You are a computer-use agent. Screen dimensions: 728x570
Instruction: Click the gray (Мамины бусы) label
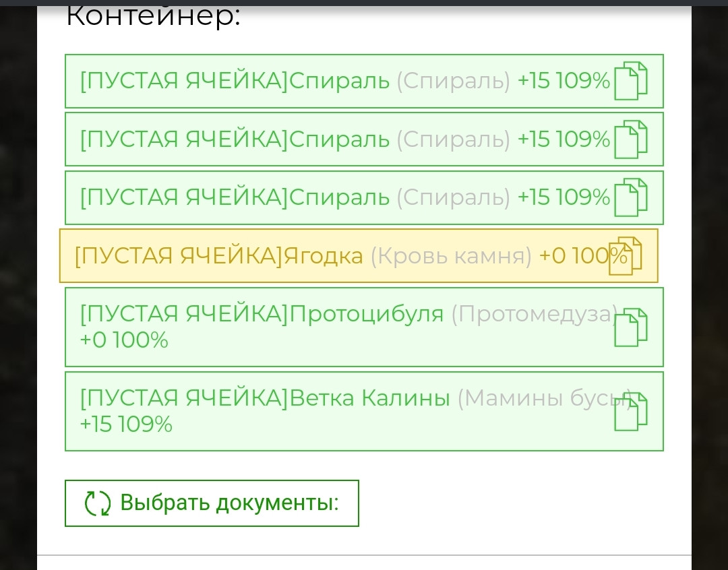click(x=545, y=398)
